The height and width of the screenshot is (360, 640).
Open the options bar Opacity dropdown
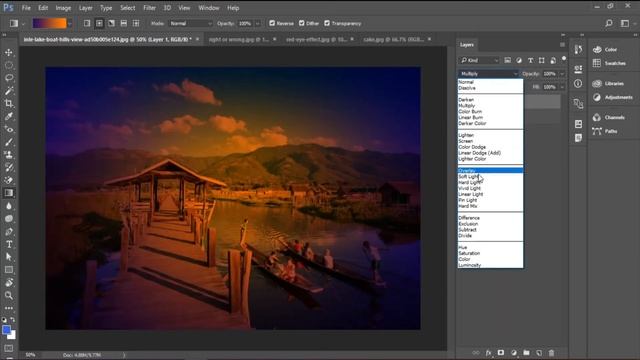(258, 23)
